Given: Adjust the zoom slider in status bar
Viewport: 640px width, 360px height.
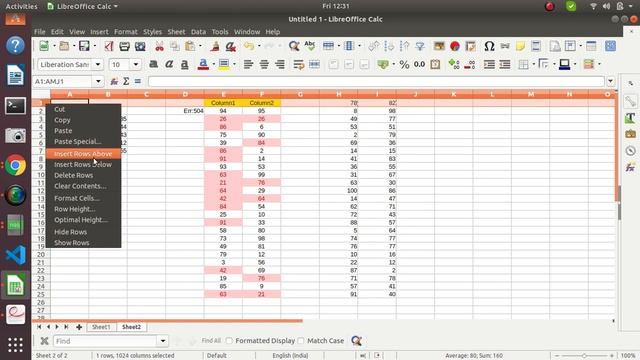Looking at the screenshot, I should (584, 356).
